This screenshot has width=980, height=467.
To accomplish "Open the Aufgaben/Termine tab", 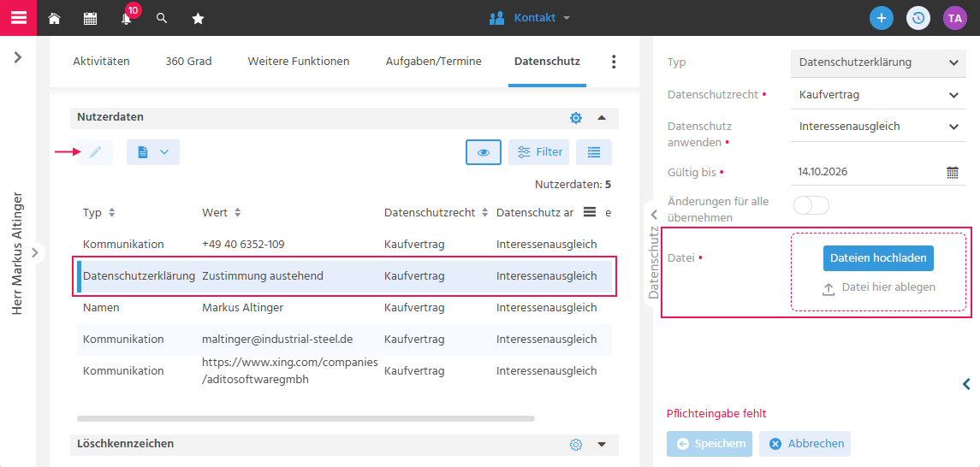I will point(434,62).
